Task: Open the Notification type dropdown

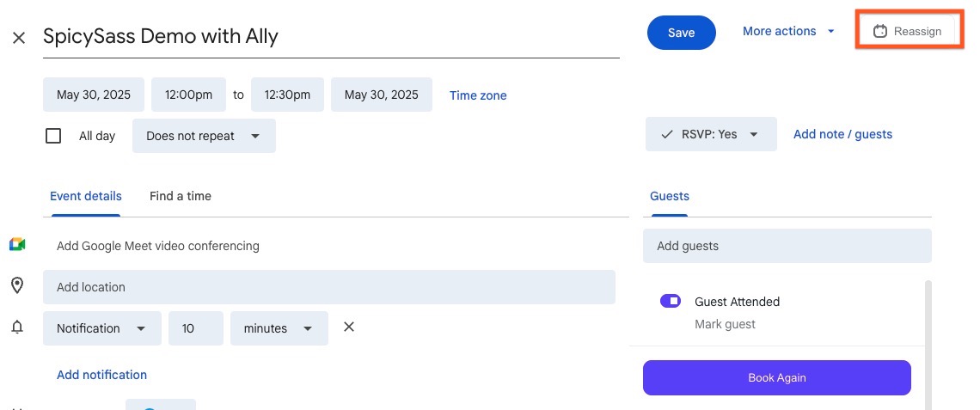Action: [102, 328]
